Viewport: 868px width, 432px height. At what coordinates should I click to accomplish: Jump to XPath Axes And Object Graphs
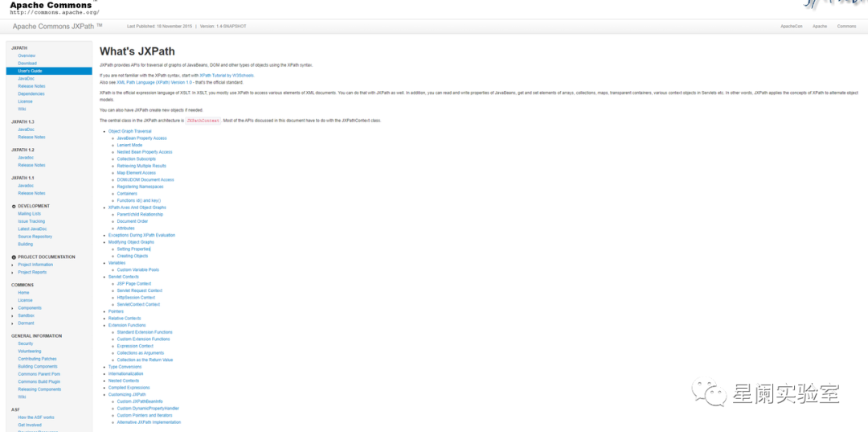click(137, 207)
